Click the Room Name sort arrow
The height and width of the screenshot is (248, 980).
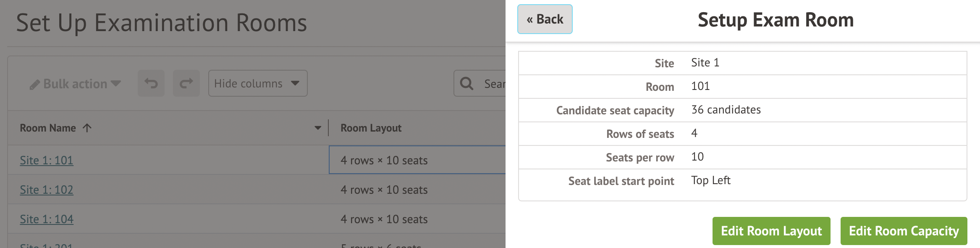(x=87, y=128)
